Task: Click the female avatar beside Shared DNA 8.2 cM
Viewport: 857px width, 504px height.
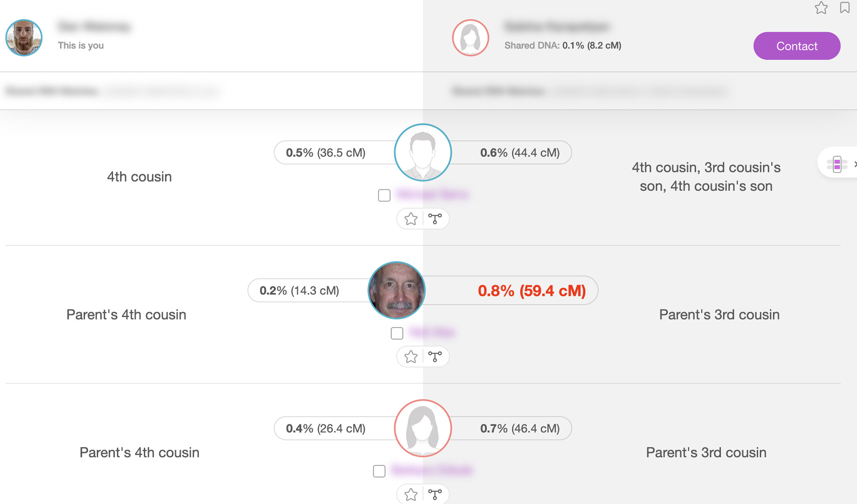Action: click(470, 38)
